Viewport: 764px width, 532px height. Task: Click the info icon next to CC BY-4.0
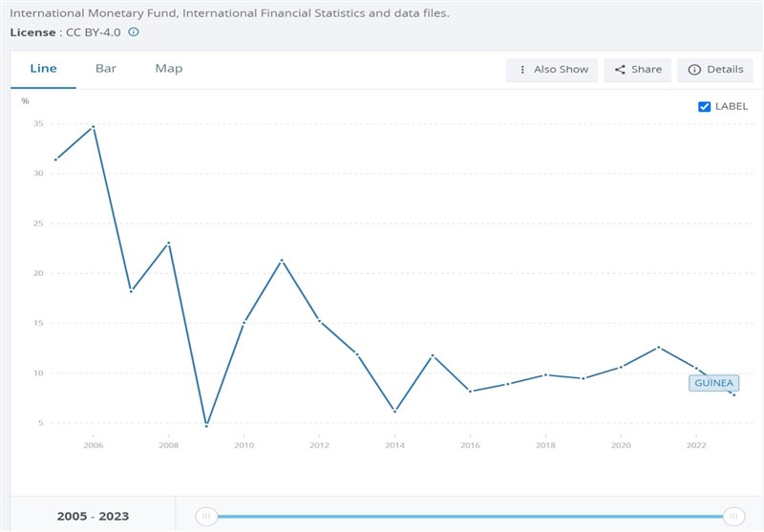134,32
